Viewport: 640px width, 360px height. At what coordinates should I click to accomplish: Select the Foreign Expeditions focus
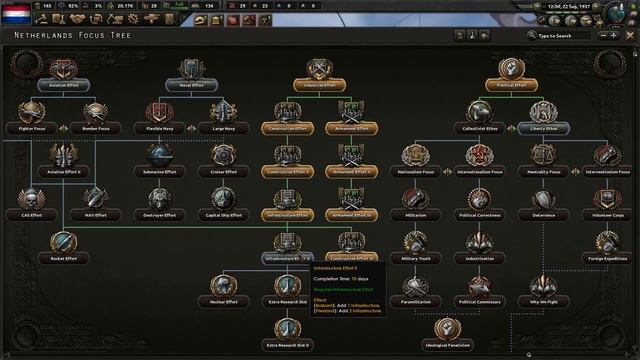[x=608, y=248]
